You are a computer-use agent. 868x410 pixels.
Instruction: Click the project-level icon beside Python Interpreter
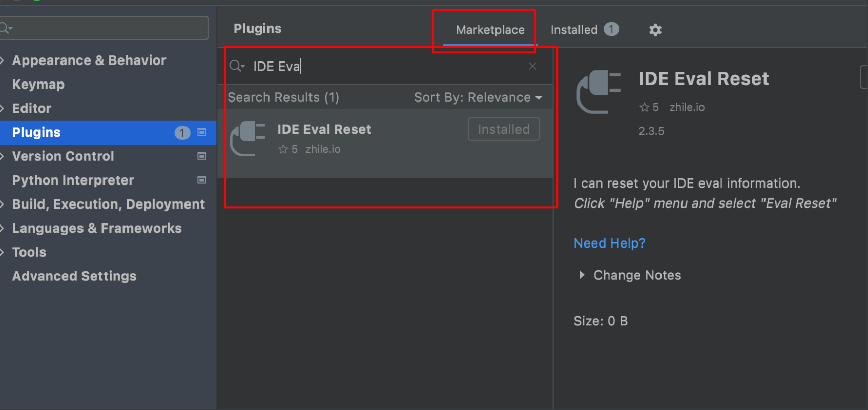click(202, 180)
